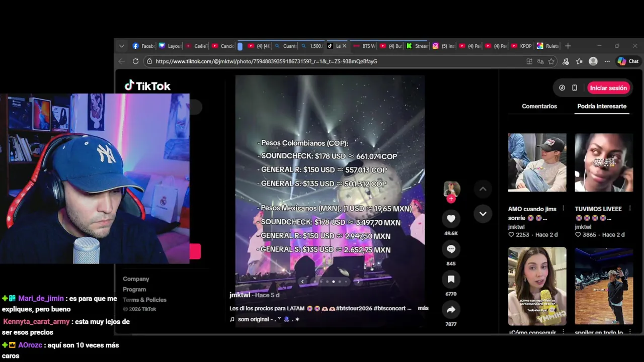Show the previous photo slide with left arrow
644x362 pixels.
[x=302, y=282]
